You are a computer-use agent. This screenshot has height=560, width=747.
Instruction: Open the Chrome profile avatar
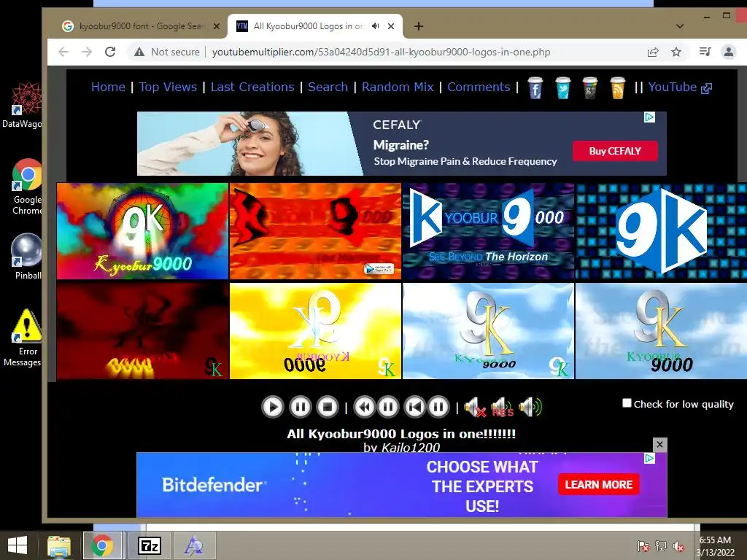(x=729, y=52)
